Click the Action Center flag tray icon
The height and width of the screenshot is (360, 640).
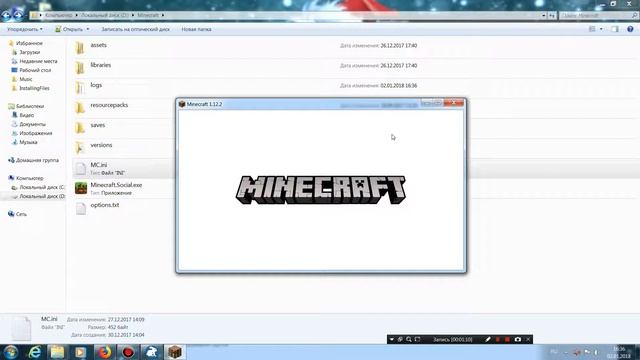[587, 352]
